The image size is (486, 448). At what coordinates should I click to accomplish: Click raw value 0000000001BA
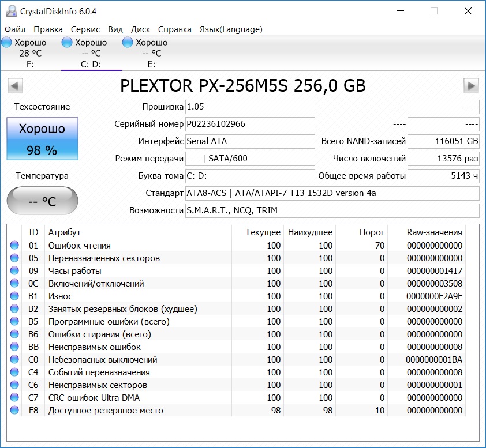[x=434, y=360]
